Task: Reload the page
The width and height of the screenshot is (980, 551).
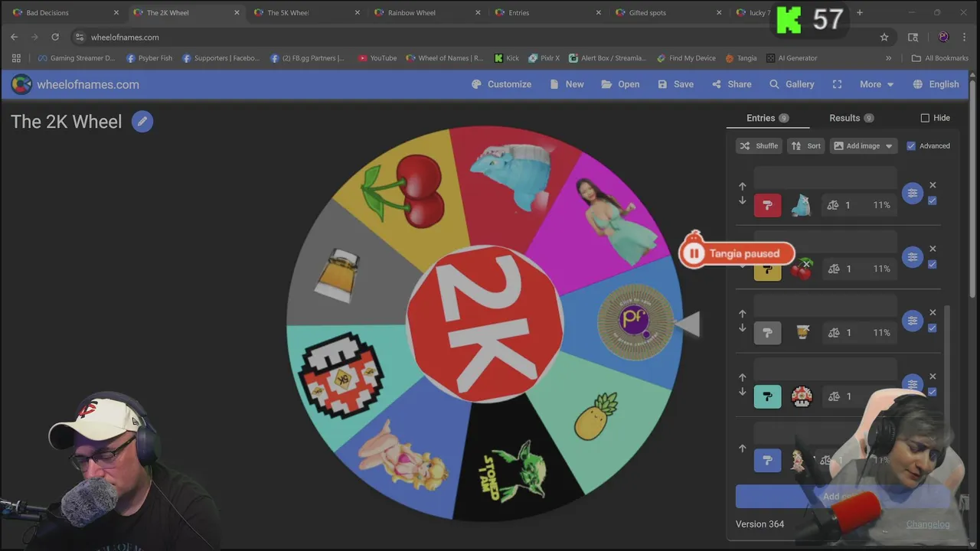Action: coord(55,37)
